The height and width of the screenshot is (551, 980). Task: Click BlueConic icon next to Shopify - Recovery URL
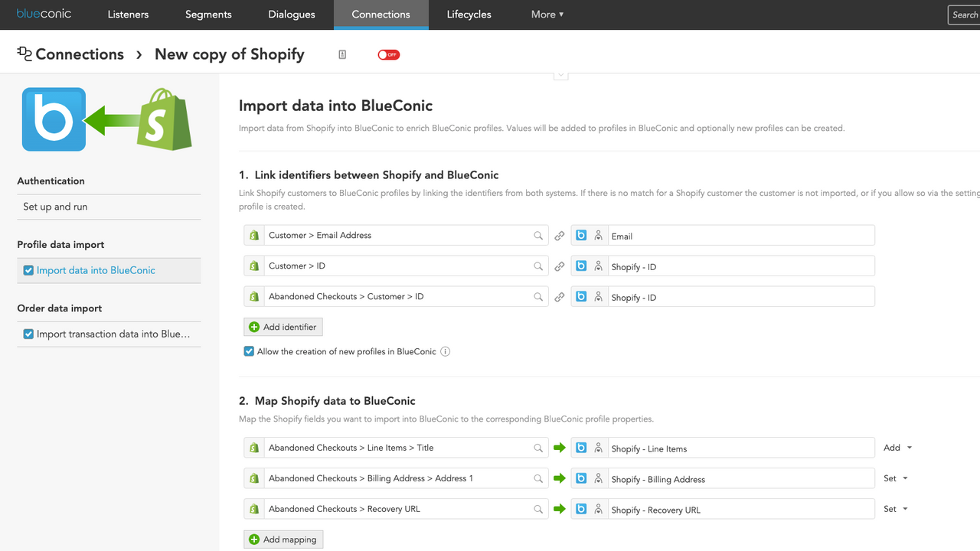(x=581, y=509)
